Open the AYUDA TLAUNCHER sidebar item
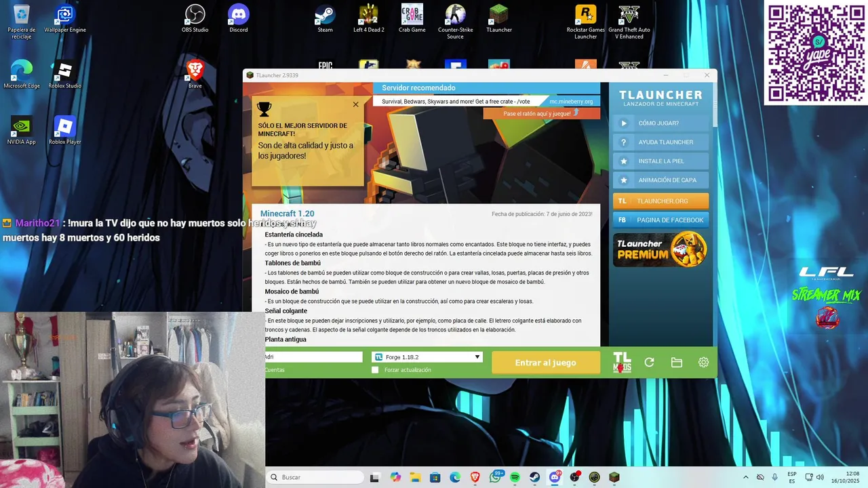The width and height of the screenshot is (868, 488). [660, 142]
